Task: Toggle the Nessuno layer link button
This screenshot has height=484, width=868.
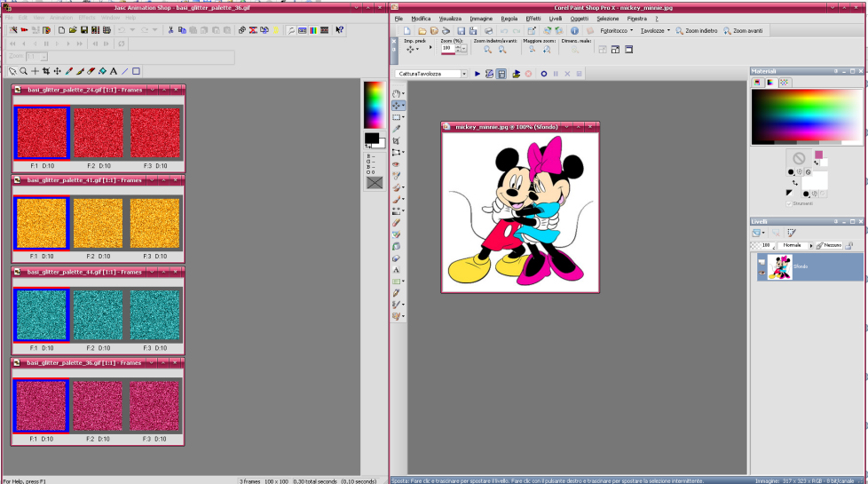Action: point(829,245)
